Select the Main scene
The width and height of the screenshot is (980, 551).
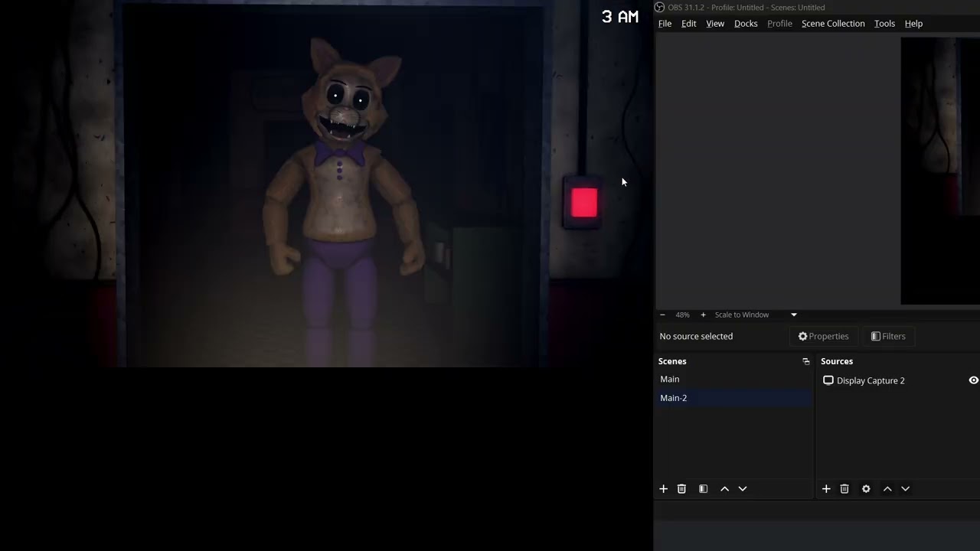click(733, 379)
